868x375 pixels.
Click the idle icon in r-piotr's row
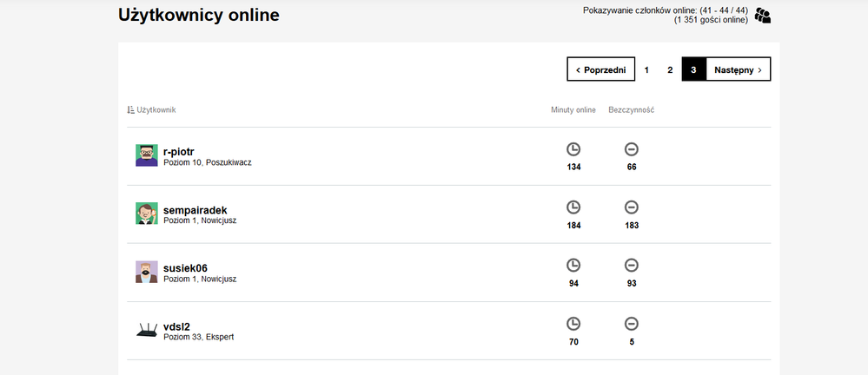(x=632, y=149)
